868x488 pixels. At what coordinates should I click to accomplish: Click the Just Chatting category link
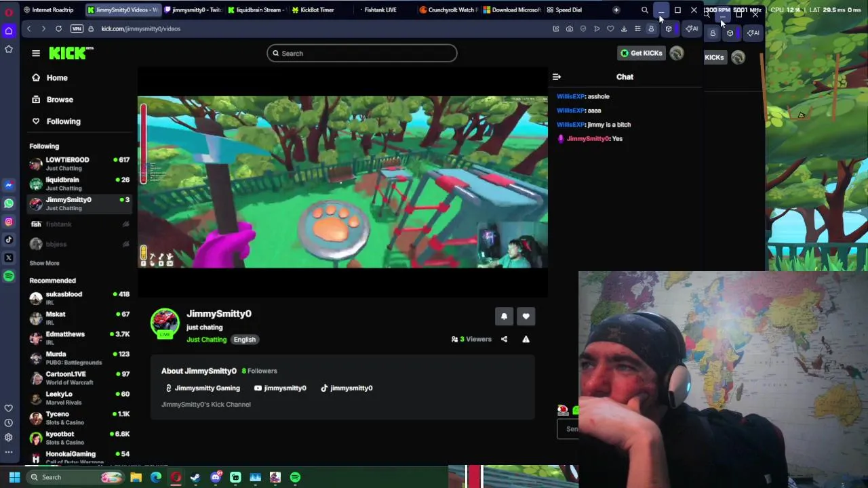(x=206, y=340)
